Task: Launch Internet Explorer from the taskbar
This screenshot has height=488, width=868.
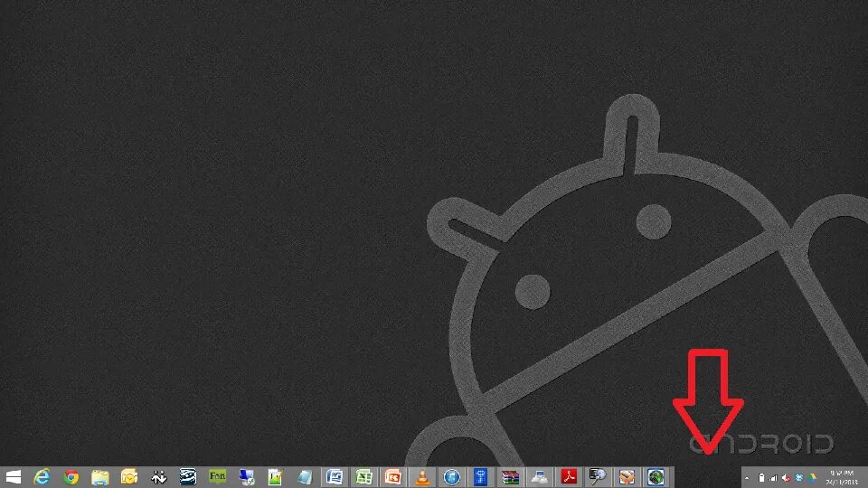Action: click(x=42, y=477)
